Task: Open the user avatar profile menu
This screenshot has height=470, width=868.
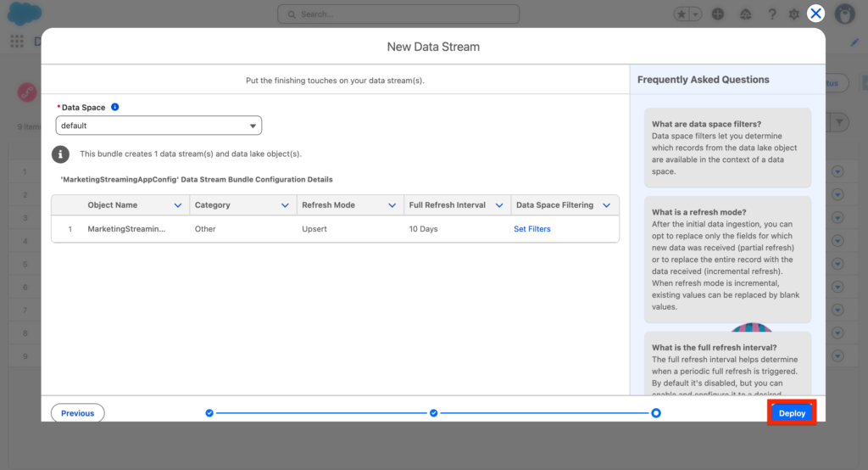Action: (844, 14)
